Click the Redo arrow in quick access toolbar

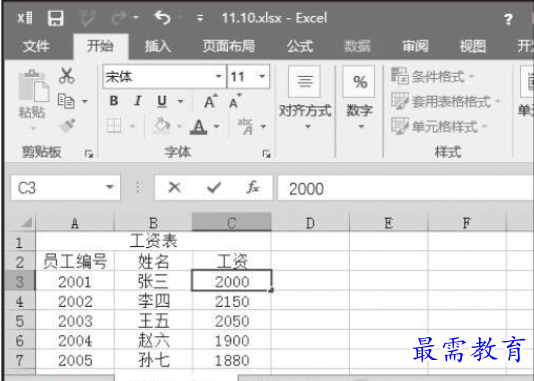click(120, 18)
